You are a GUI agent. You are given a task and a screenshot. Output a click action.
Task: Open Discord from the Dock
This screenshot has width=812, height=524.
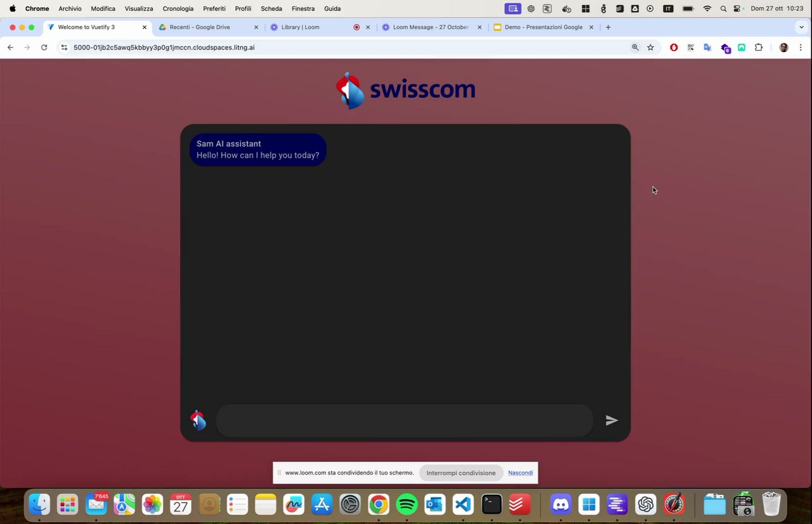pos(561,505)
